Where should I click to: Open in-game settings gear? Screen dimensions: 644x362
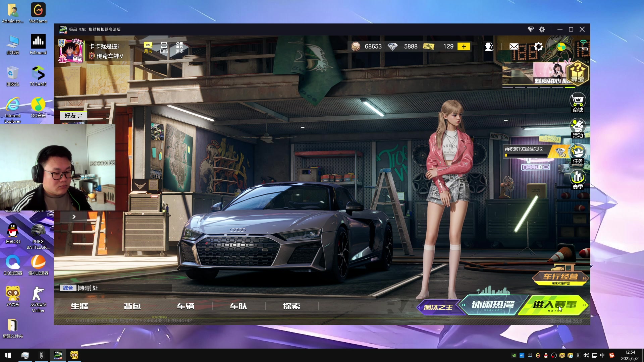point(538,47)
